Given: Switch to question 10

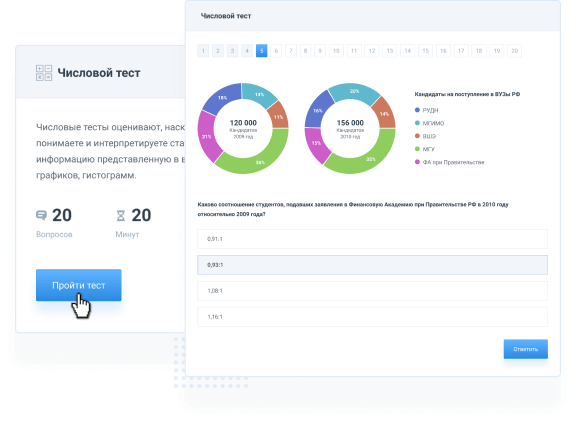Looking at the screenshot, I should (336, 51).
